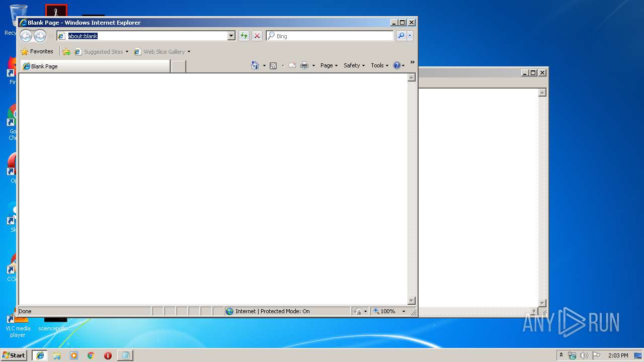Open the Favorites star button
644x362 pixels.
pos(37,51)
